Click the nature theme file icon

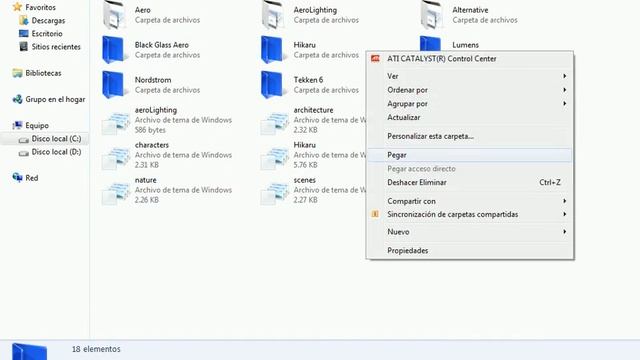pyautogui.click(x=116, y=192)
